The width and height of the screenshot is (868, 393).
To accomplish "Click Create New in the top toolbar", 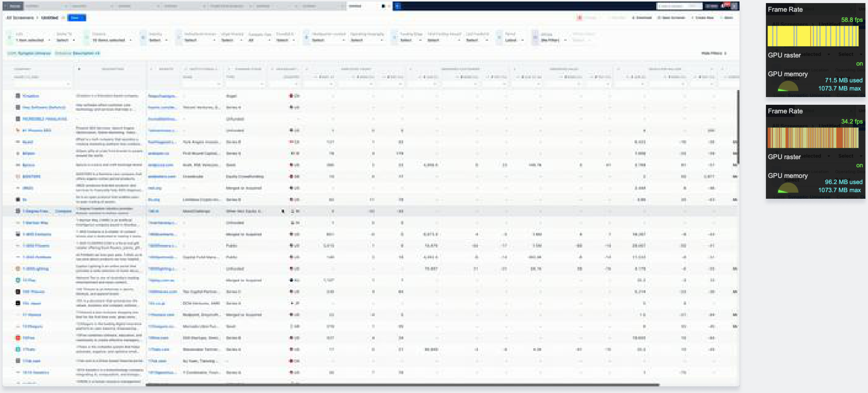I will pyautogui.click(x=702, y=18).
